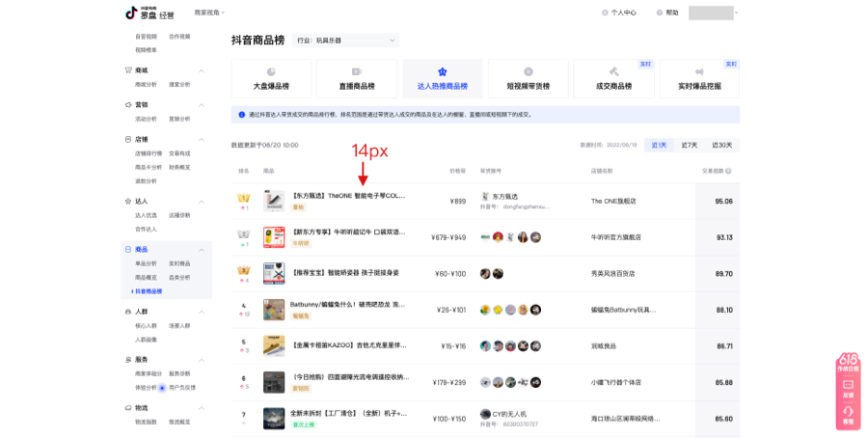Open the 618 promotion floating badge

click(x=848, y=362)
